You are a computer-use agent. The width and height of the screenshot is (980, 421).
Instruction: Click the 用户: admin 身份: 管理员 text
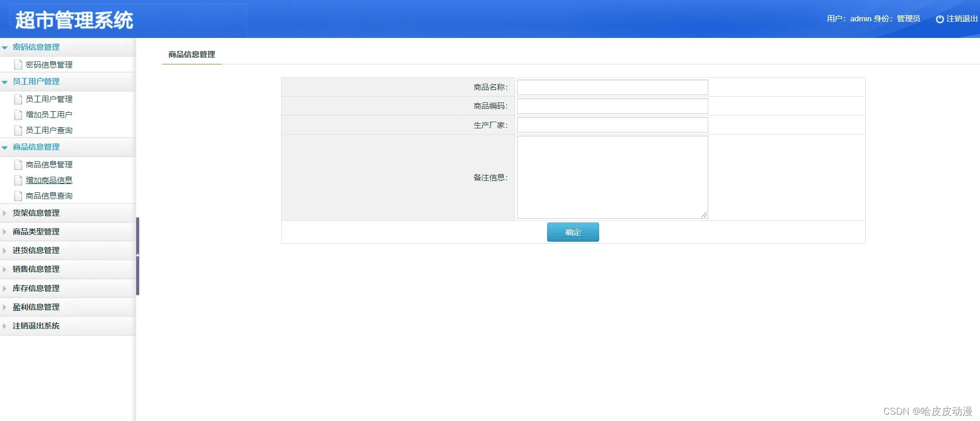(x=873, y=19)
